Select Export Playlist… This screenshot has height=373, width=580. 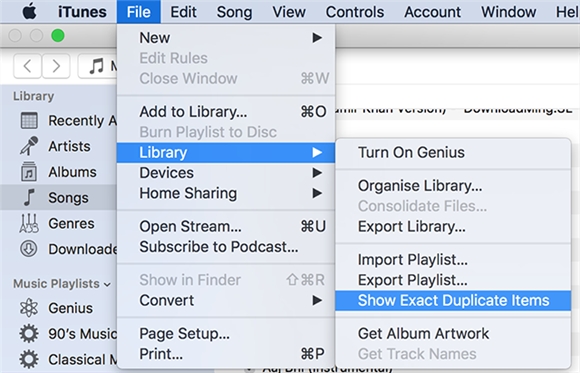pos(453,280)
